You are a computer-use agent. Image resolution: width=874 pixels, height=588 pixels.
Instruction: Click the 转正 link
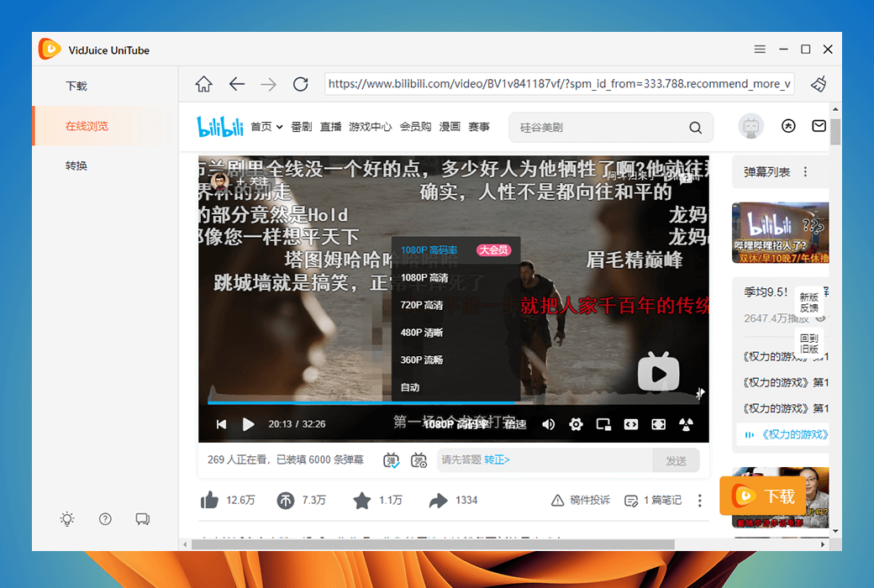tap(497, 459)
